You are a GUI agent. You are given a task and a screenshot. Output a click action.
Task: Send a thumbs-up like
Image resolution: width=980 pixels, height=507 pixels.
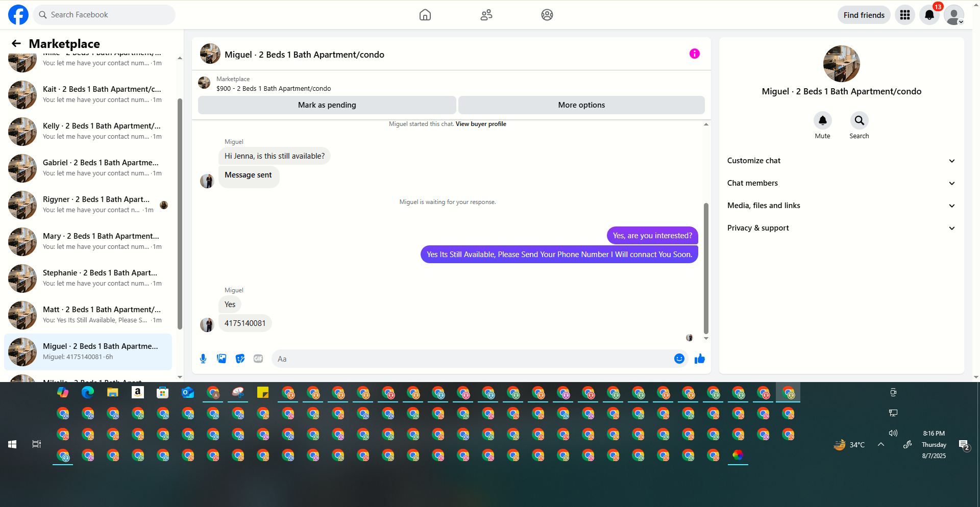click(x=700, y=359)
